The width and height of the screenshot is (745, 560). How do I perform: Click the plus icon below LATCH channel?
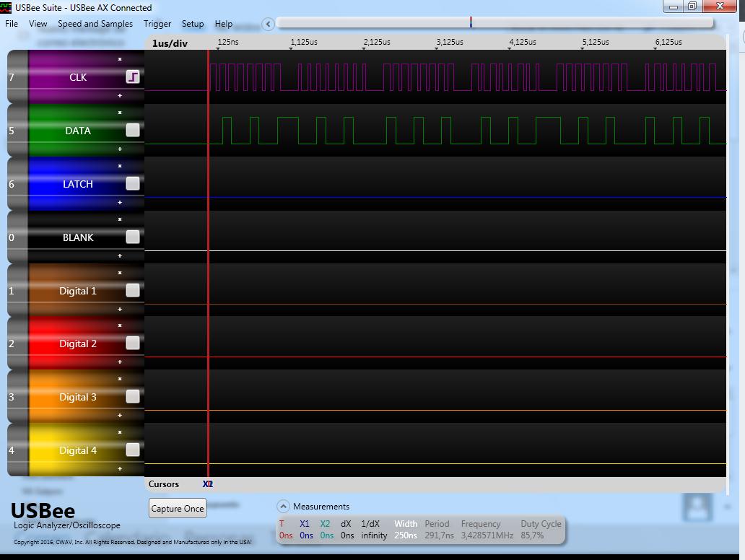click(x=120, y=202)
